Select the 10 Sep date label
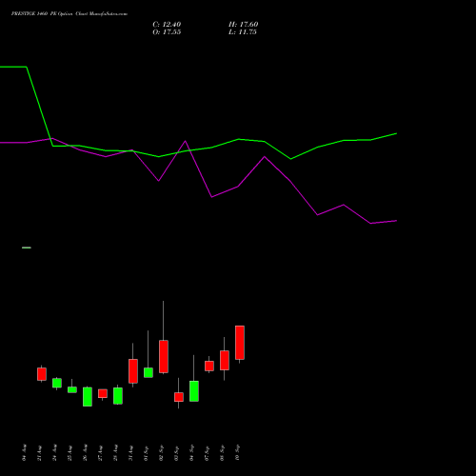The height and width of the screenshot is (476, 476). click(237, 452)
